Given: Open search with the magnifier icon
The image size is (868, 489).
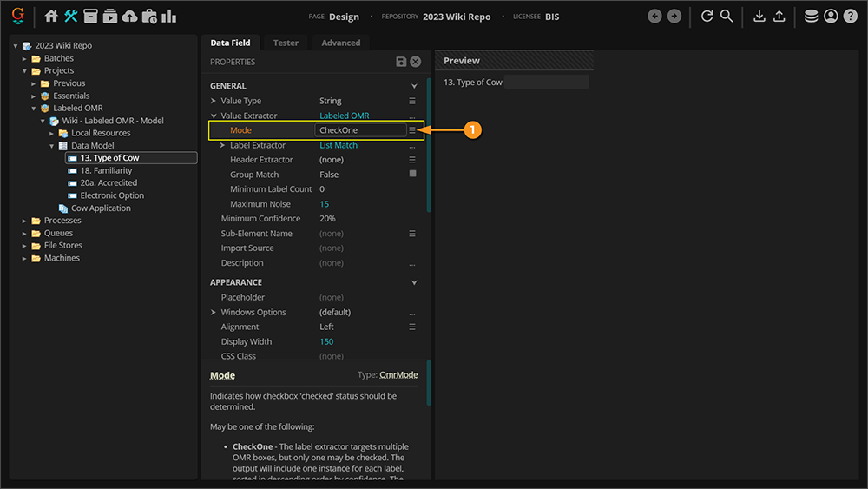Looking at the screenshot, I should [x=727, y=17].
